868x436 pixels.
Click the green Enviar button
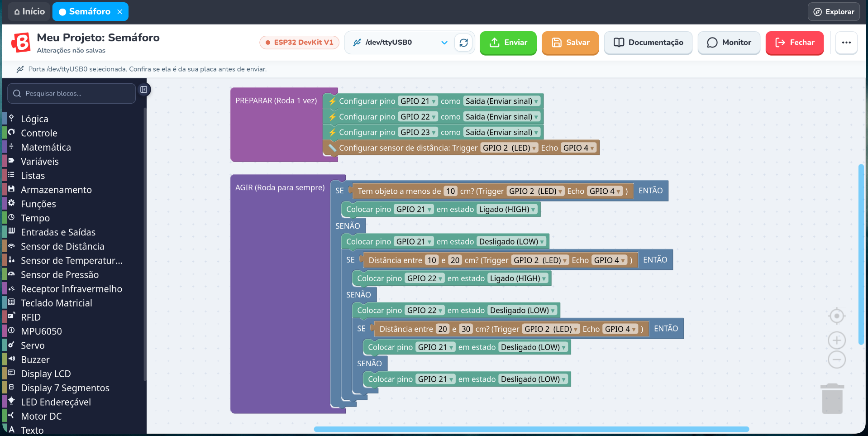click(508, 43)
